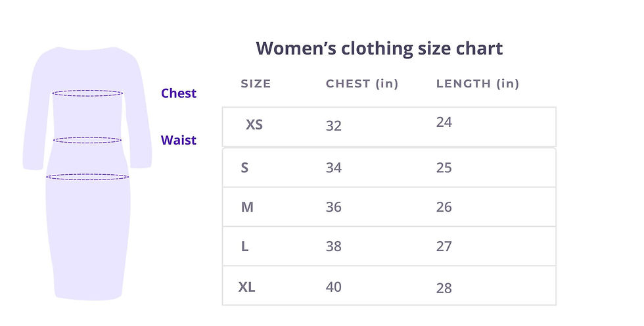Click the hip measurement dashed ellipse
This screenshot has height=326, width=644.
pos(87,177)
